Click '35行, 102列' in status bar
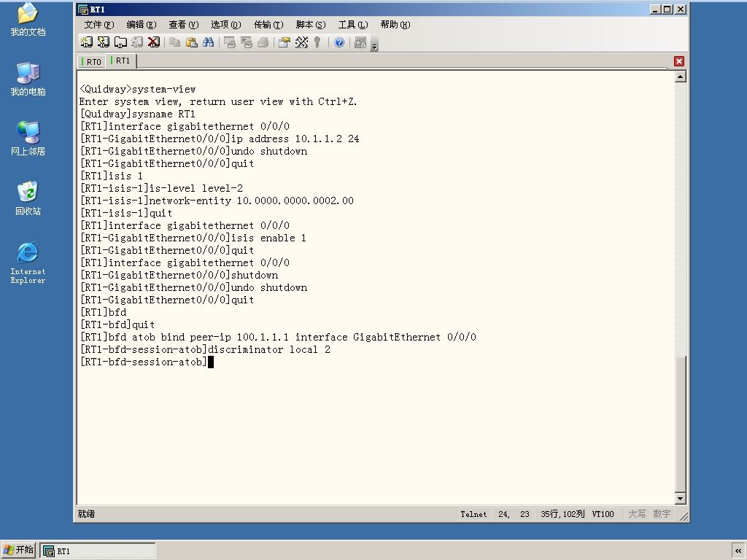The height and width of the screenshot is (560, 747). click(x=562, y=514)
